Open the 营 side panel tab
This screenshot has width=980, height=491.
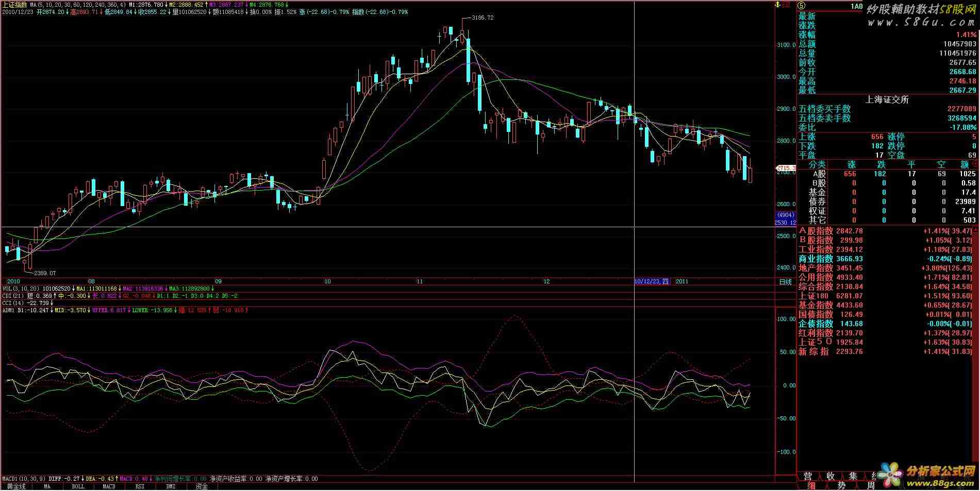(808, 476)
